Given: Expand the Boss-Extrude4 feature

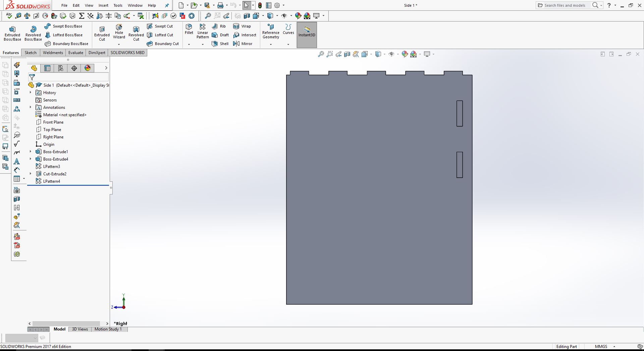Looking at the screenshot, I should tap(31, 159).
